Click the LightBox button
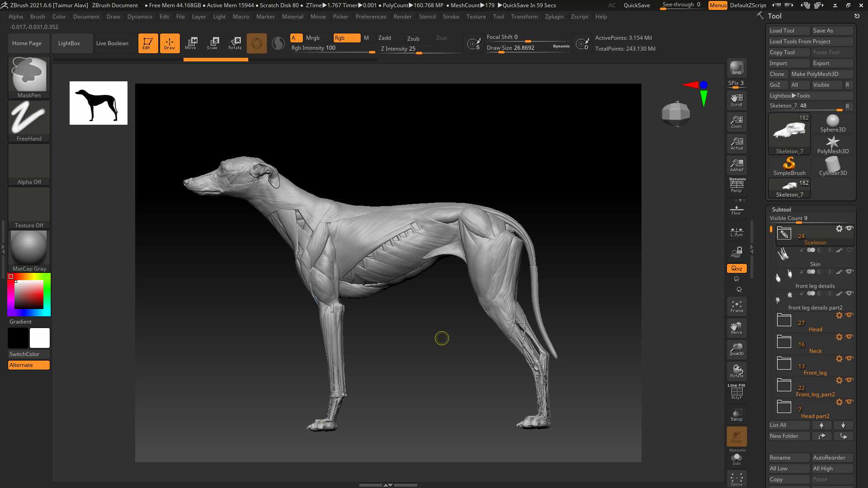The height and width of the screenshot is (488, 868). pos(69,43)
